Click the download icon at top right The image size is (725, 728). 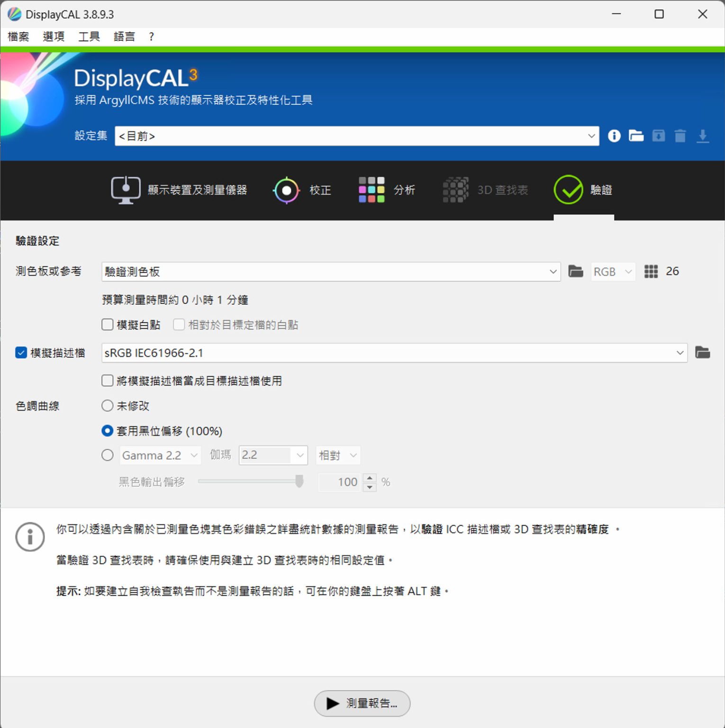click(x=703, y=136)
